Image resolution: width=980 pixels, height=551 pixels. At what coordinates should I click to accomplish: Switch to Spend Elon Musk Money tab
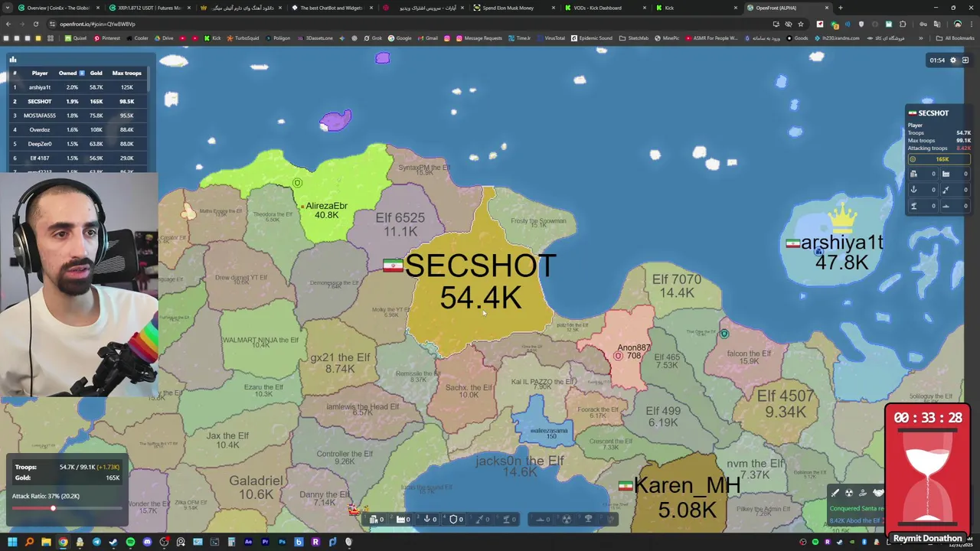point(508,8)
